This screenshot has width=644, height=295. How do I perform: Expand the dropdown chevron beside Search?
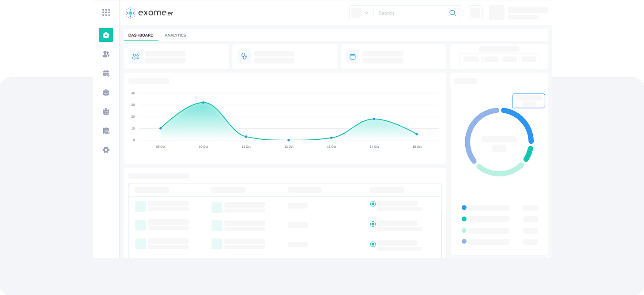tap(366, 13)
